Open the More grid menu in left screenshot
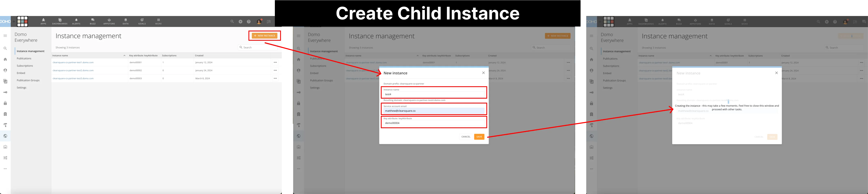 click(x=158, y=21)
